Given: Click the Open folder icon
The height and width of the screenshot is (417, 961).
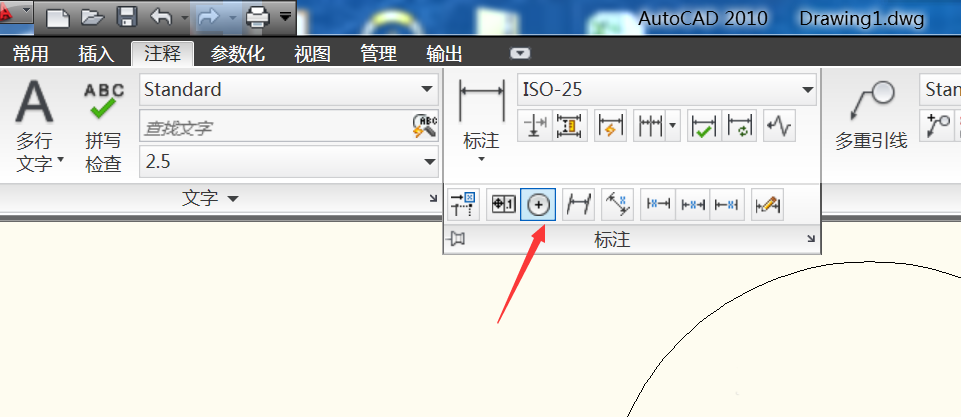Looking at the screenshot, I should [x=92, y=17].
